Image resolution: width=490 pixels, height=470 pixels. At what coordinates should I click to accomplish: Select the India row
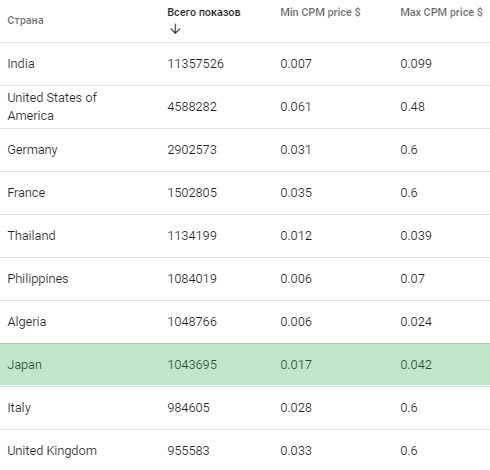point(245,64)
